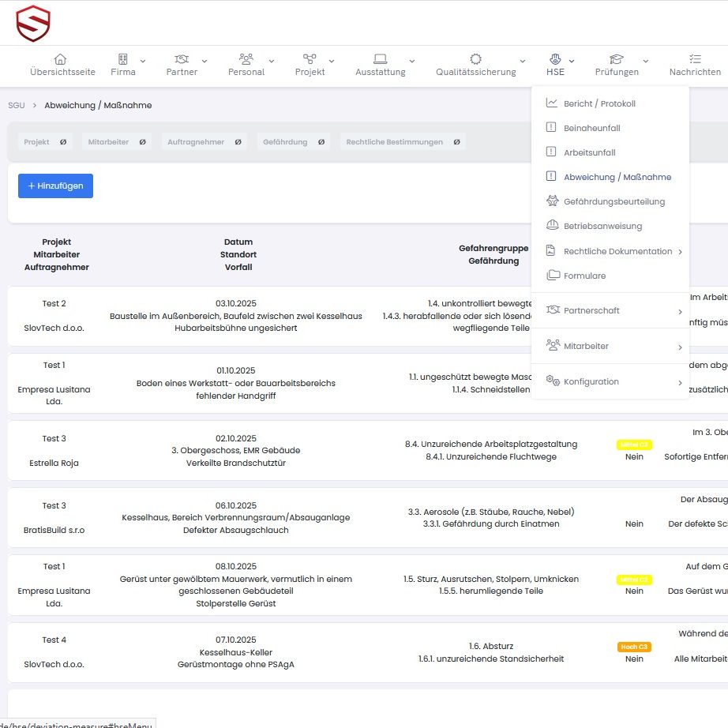Expand the Konfiguration submenu
Viewport: 728px width, 728px height.
pos(680,382)
